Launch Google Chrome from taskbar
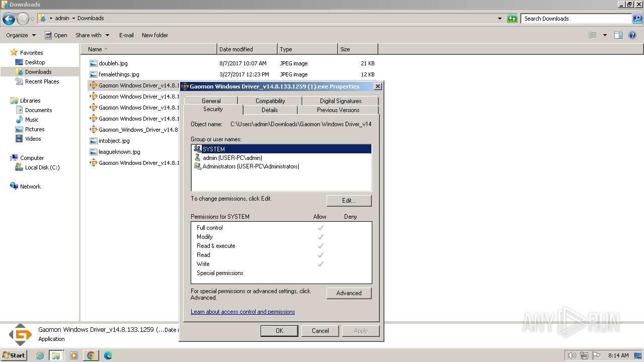 91,355
